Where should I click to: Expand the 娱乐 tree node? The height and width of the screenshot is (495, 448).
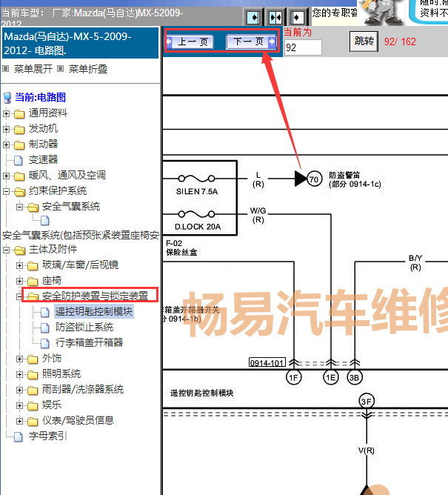pyautogui.click(x=19, y=405)
